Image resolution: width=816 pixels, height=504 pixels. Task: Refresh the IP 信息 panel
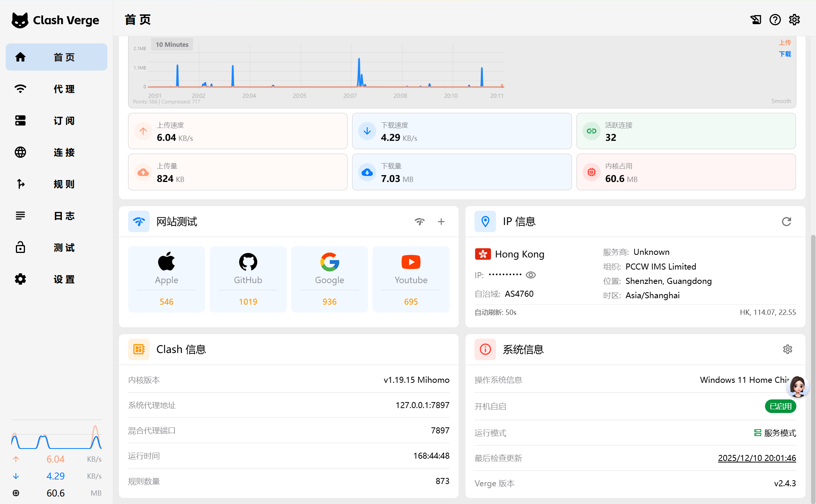pyautogui.click(x=786, y=222)
